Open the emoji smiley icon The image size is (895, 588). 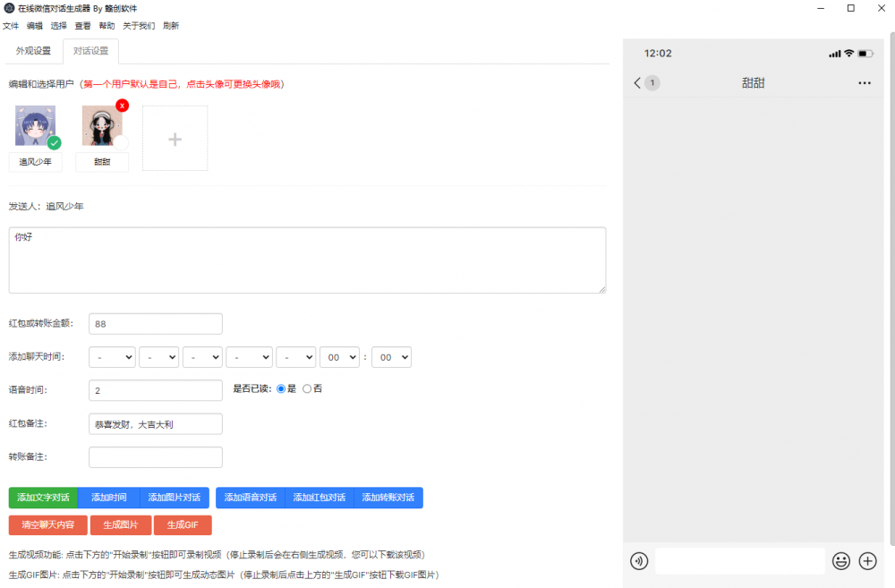click(840, 561)
